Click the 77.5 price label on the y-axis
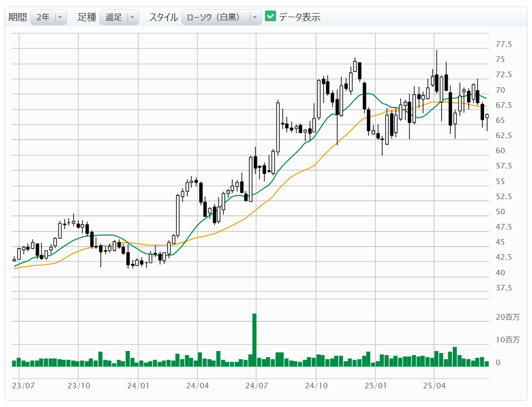The height and width of the screenshot is (407, 532). (x=504, y=44)
